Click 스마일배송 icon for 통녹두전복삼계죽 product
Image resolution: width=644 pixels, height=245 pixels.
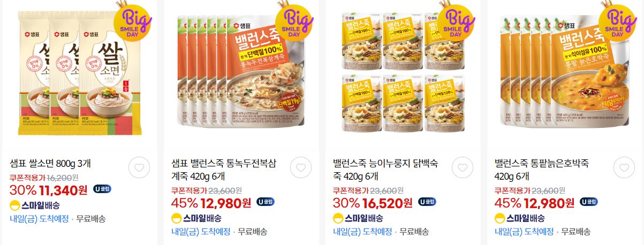tap(196, 218)
